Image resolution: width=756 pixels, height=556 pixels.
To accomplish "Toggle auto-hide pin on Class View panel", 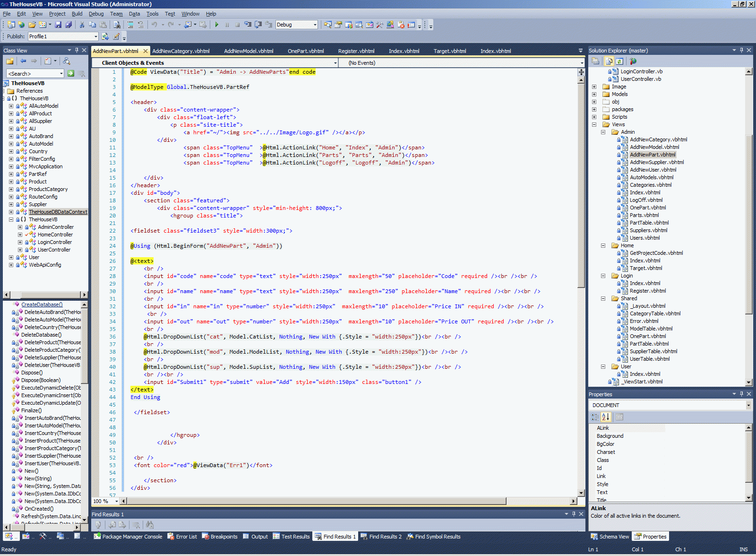I will click(77, 50).
